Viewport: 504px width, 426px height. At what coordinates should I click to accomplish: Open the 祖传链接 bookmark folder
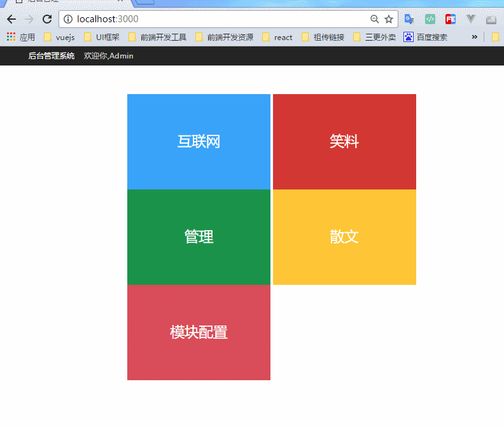[323, 38]
